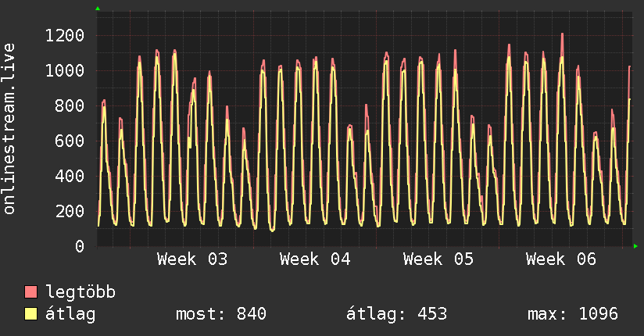Click the 'most: 840' statistic
Image resolution: width=644 pixels, height=336 pixels.
click(x=222, y=314)
